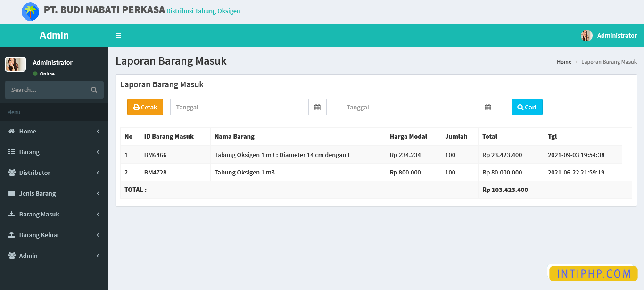Open the Admin sidebar menu item
Viewport: 644px width, 290px height.
coord(28,256)
